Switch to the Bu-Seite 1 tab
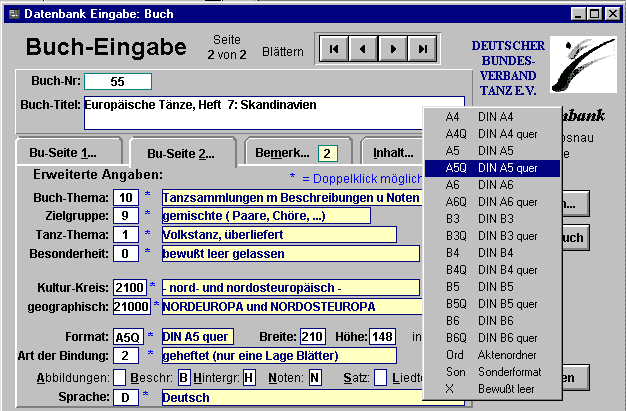This screenshot has width=626, height=411. tap(68, 153)
